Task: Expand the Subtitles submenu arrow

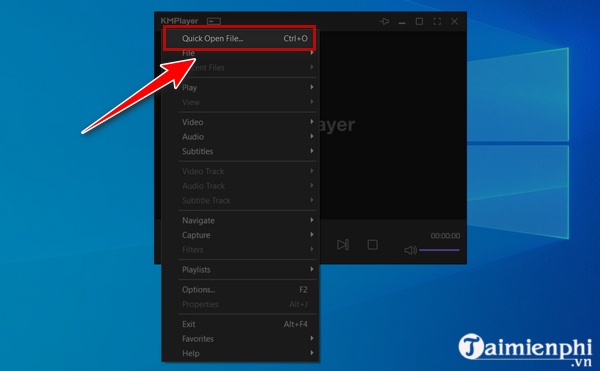Action: tap(312, 151)
